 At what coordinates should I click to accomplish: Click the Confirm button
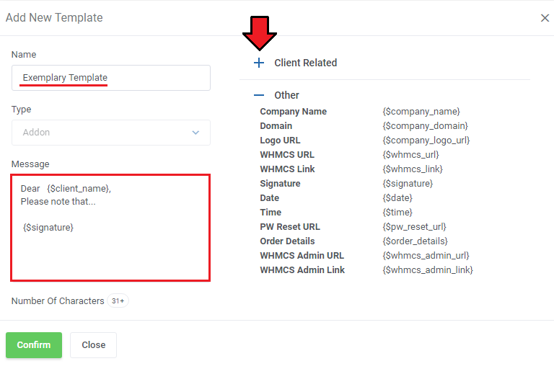point(34,345)
